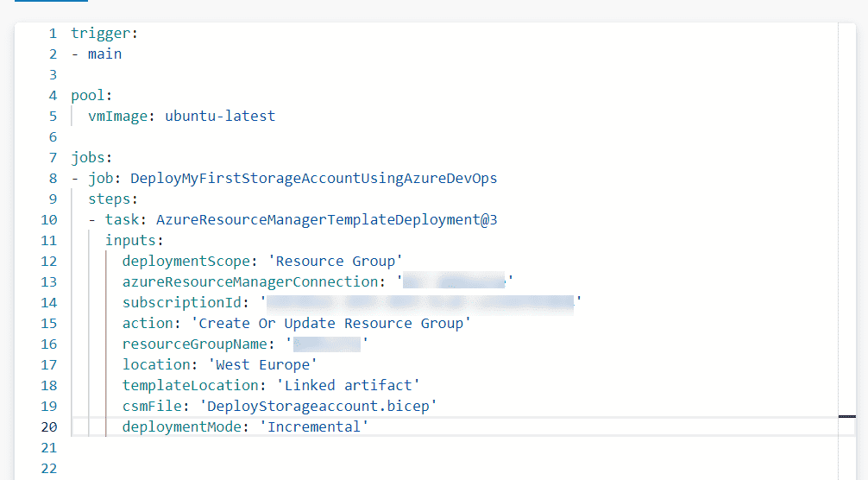Click line number 10 in the gutter
Screen dimensions: 868x480
click(x=48, y=220)
